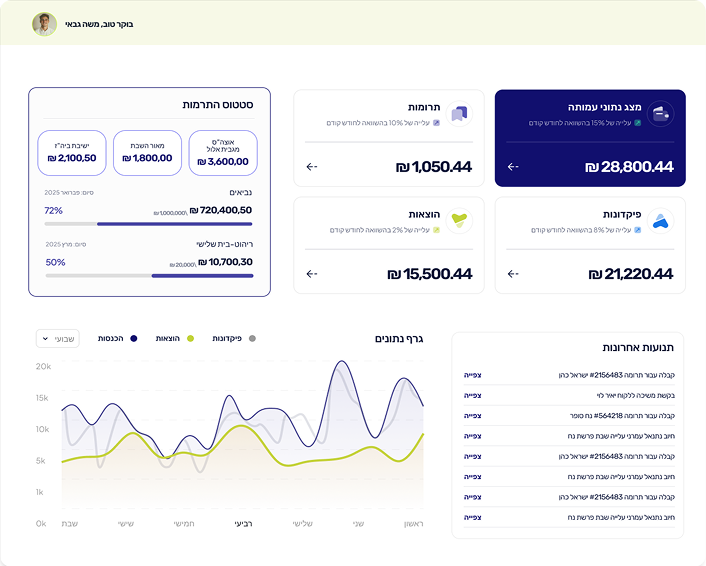Select the ישיבת בית"ר donation pill

pyautogui.click(x=72, y=152)
